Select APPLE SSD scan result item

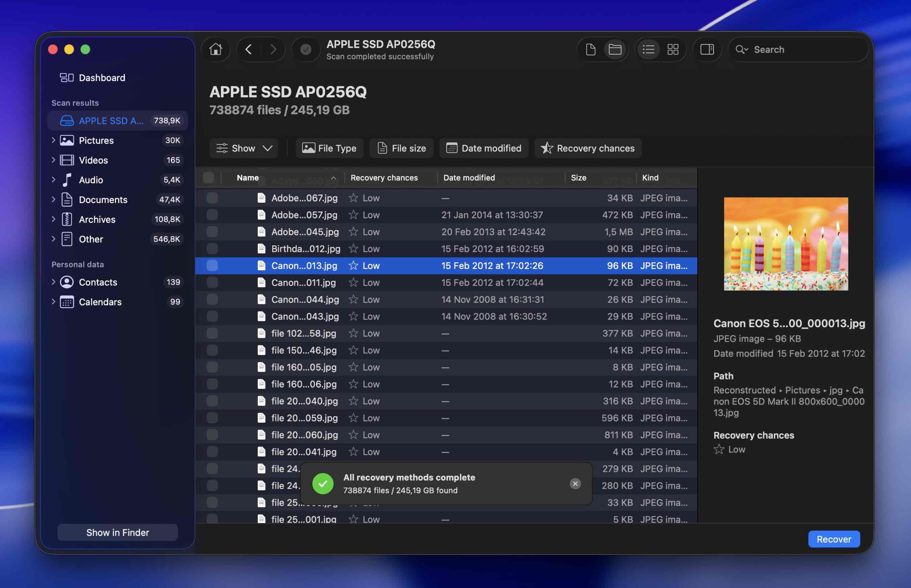click(118, 121)
